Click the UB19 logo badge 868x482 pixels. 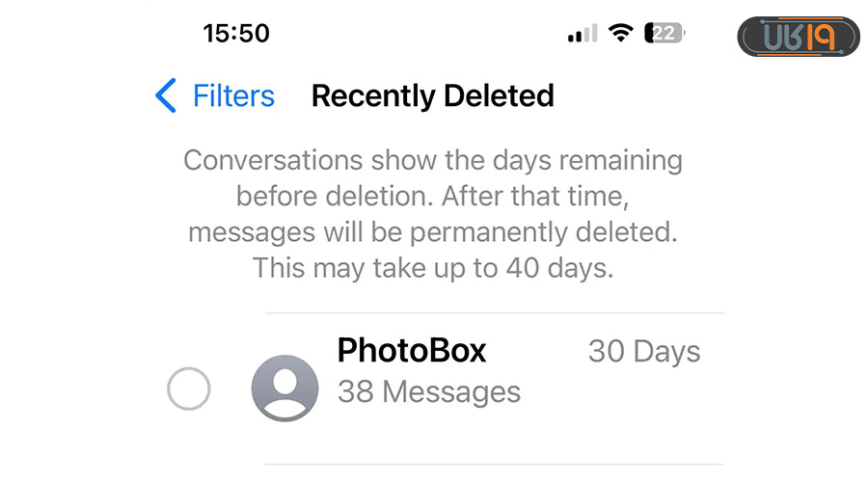(x=799, y=38)
